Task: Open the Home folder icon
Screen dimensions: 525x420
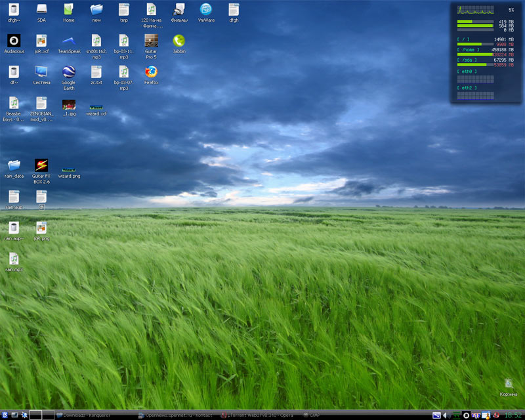Action: [68, 10]
